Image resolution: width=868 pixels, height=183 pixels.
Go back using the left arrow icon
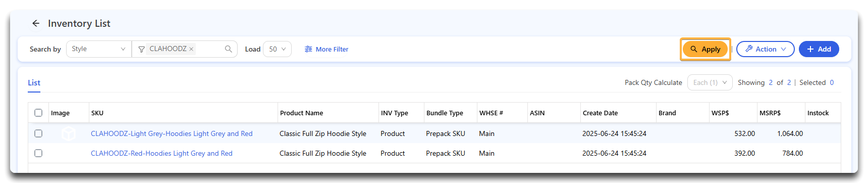(35, 23)
